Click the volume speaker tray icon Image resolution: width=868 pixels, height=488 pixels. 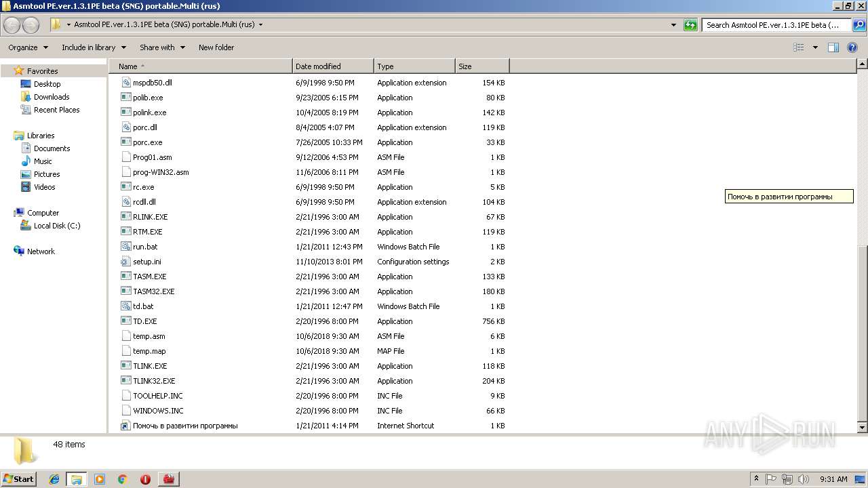(804, 479)
